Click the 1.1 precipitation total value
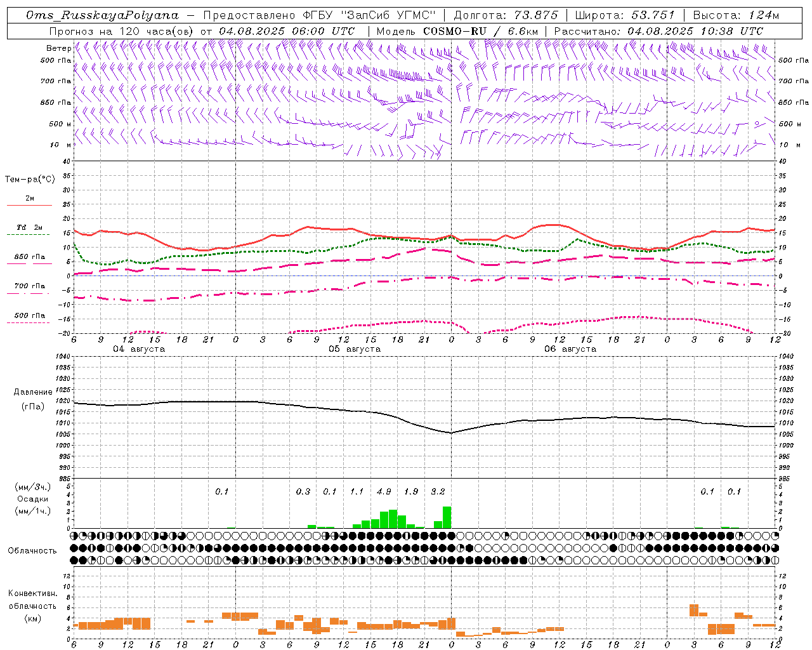The image size is (812, 650). [357, 491]
